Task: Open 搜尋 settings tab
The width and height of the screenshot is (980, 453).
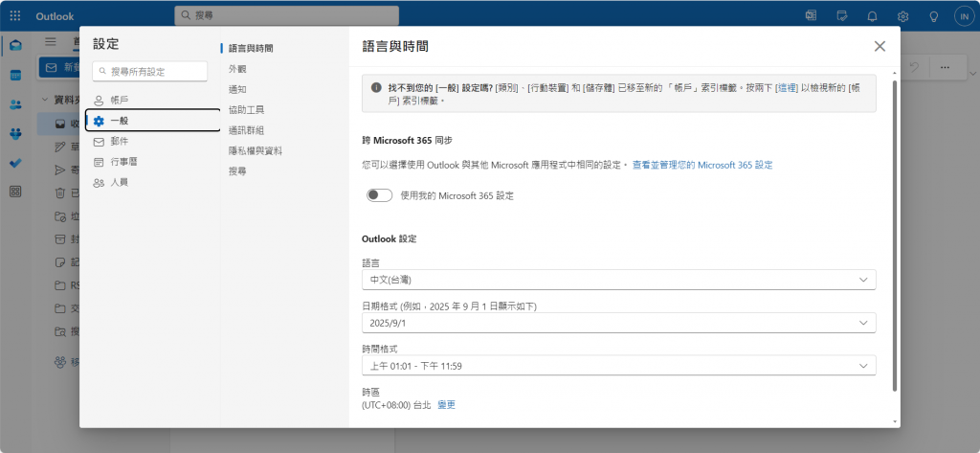Action: pyautogui.click(x=237, y=170)
